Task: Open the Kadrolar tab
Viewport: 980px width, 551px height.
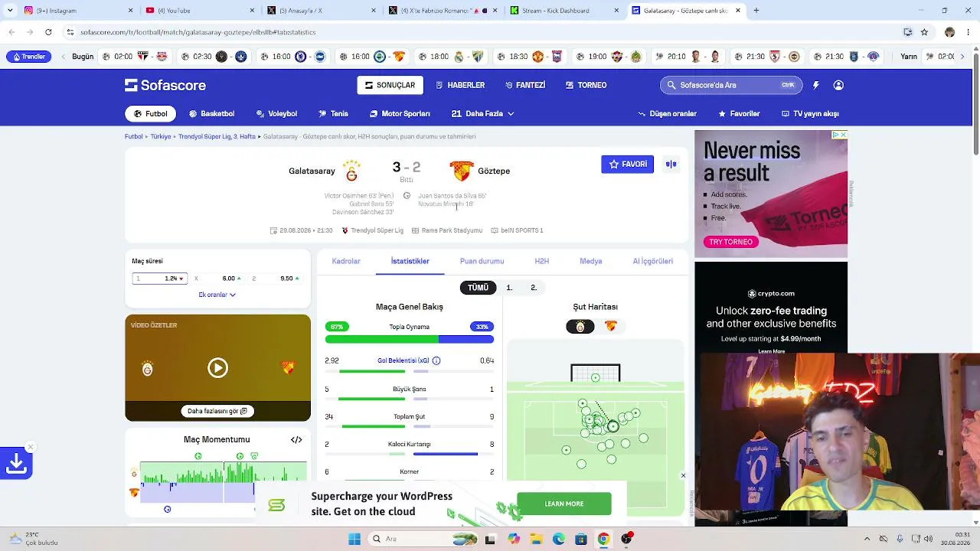Action: tap(346, 261)
